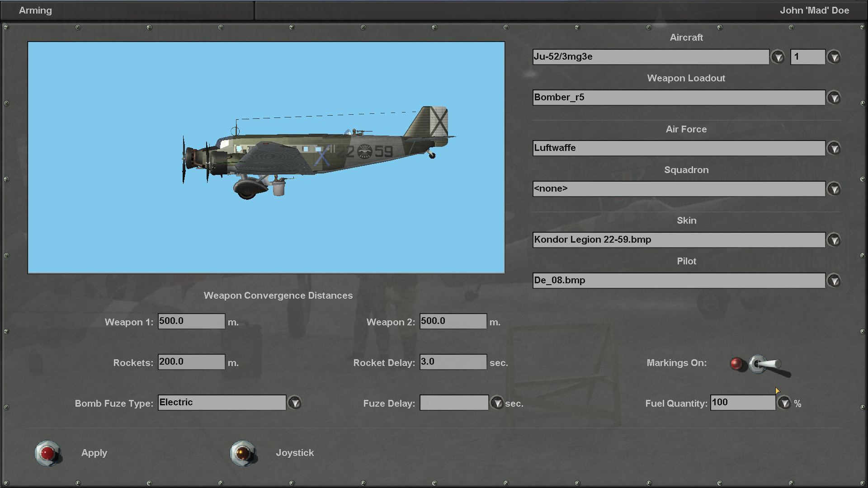Click the Joystick text label

tap(295, 453)
